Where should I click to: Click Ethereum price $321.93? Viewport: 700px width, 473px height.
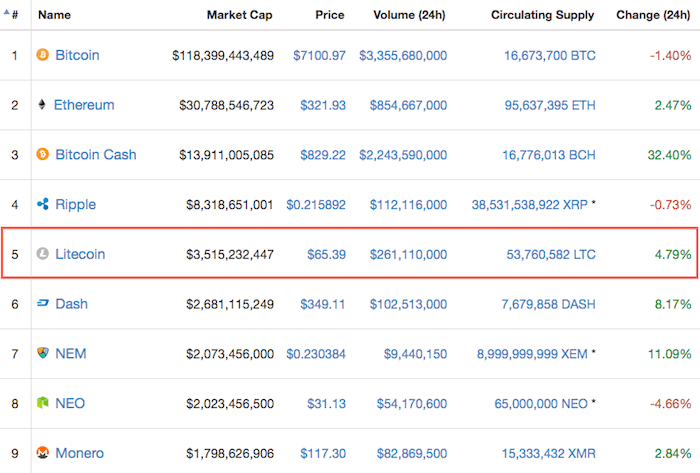pos(323,105)
